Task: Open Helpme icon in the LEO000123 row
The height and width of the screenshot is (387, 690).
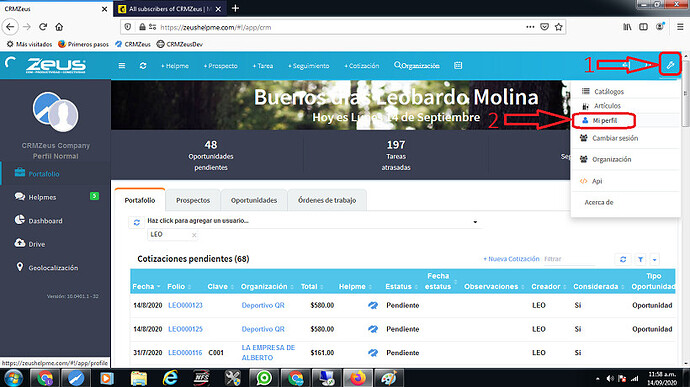Action: tap(373, 305)
